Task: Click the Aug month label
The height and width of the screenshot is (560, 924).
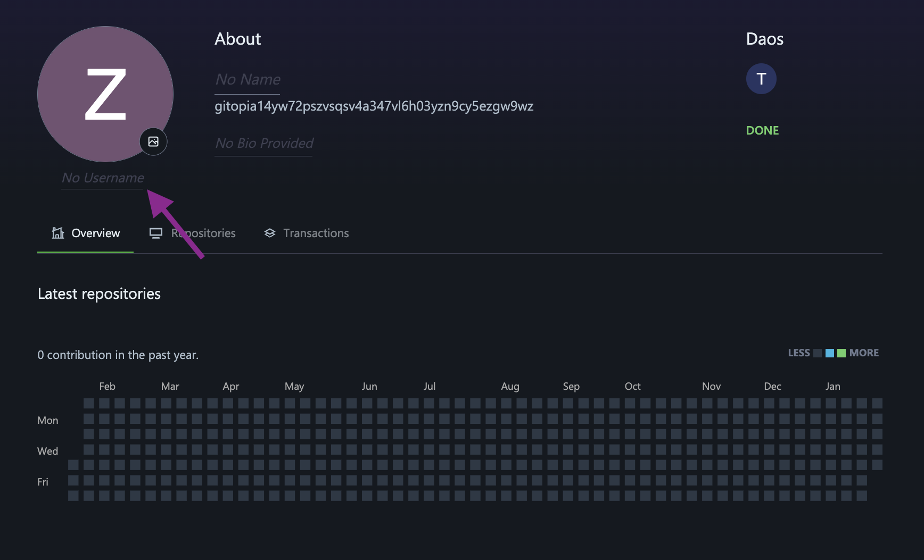Action: click(x=510, y=386)
